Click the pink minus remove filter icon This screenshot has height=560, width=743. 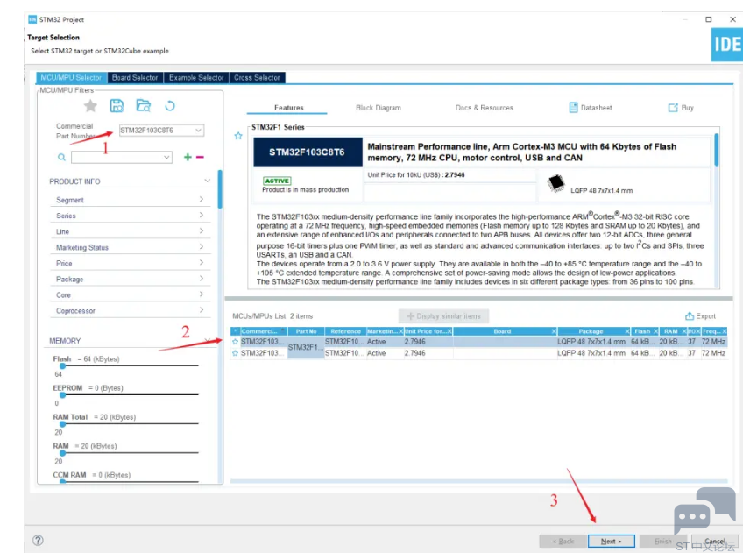[x=200, y=157]
